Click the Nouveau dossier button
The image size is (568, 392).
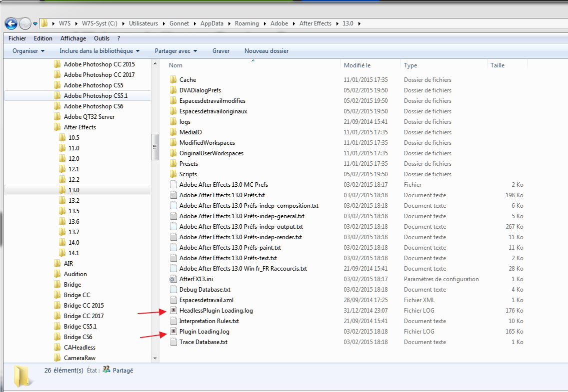click(266, 51)
